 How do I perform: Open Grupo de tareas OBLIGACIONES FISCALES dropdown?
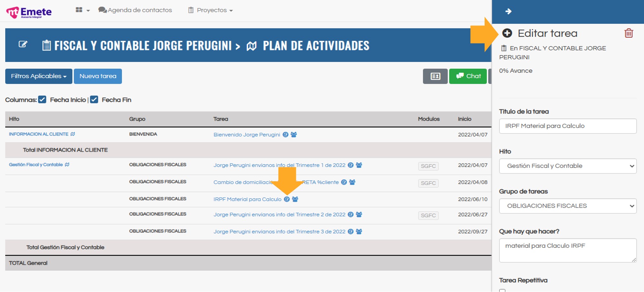(568, 206)
